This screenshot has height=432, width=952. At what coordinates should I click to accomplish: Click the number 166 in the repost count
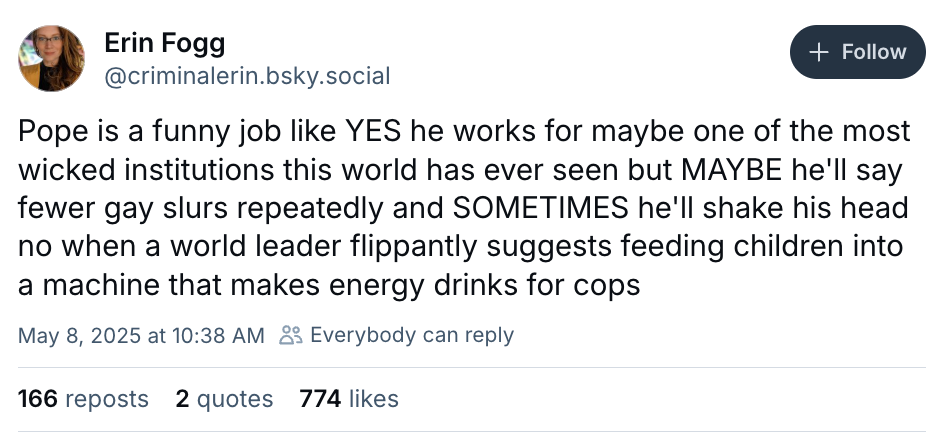click(37, 399)
